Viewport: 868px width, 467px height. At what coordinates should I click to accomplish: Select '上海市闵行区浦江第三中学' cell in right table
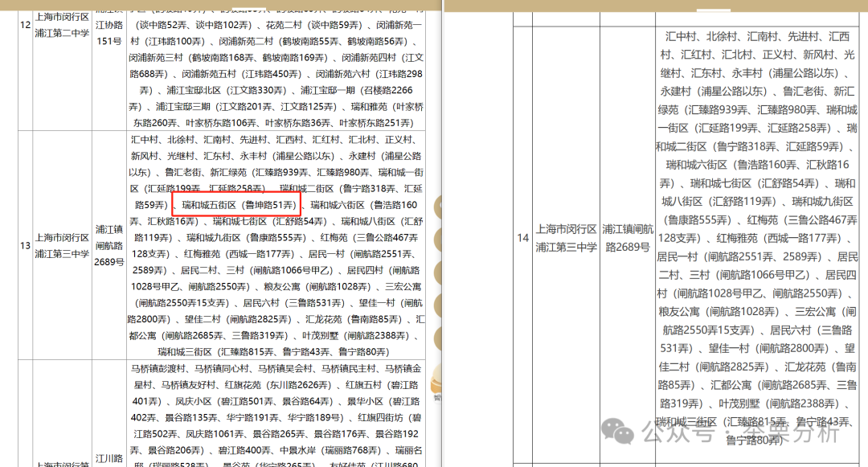coord(566,238)
